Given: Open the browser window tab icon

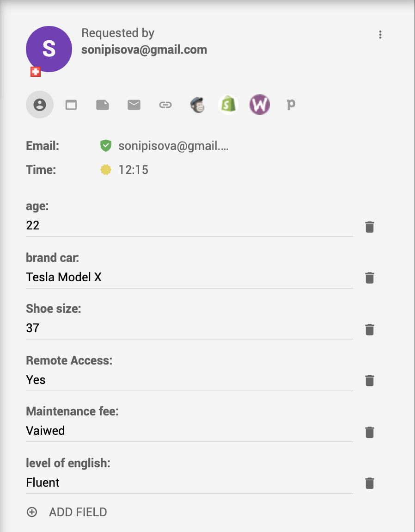Looking at the screenshot, I should [x=71, y=105].
